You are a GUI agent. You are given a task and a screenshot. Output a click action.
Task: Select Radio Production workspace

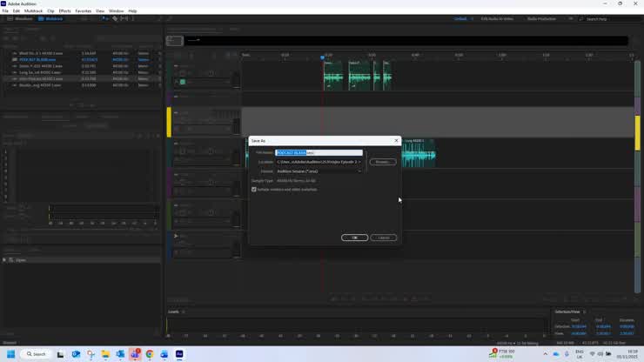[541, 19]
